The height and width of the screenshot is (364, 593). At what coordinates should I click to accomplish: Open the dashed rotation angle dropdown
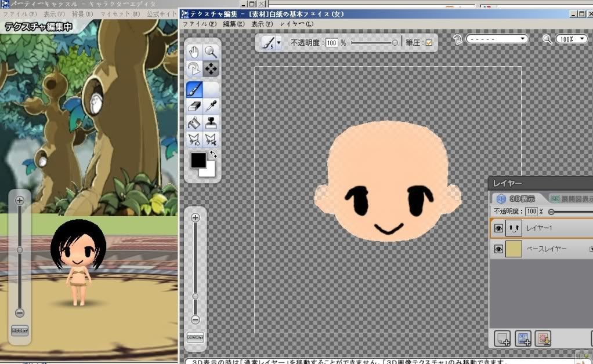coord(497,39)
